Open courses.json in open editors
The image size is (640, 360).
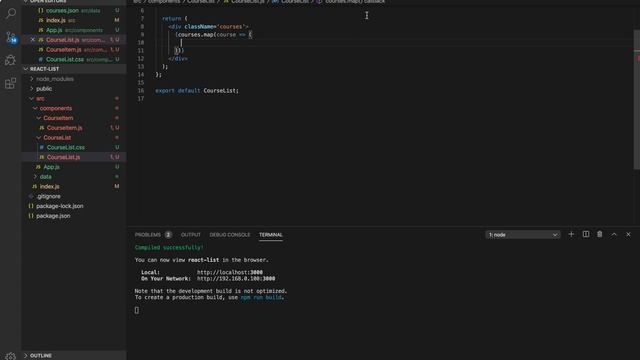pyautogui.click(x=73, y=10)
